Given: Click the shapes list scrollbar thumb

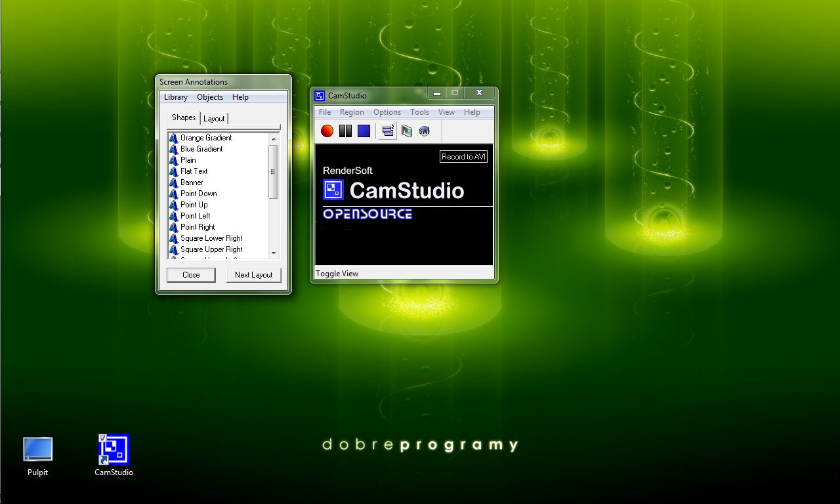Looking at the screenshot, I should click(x=274, y=172).
